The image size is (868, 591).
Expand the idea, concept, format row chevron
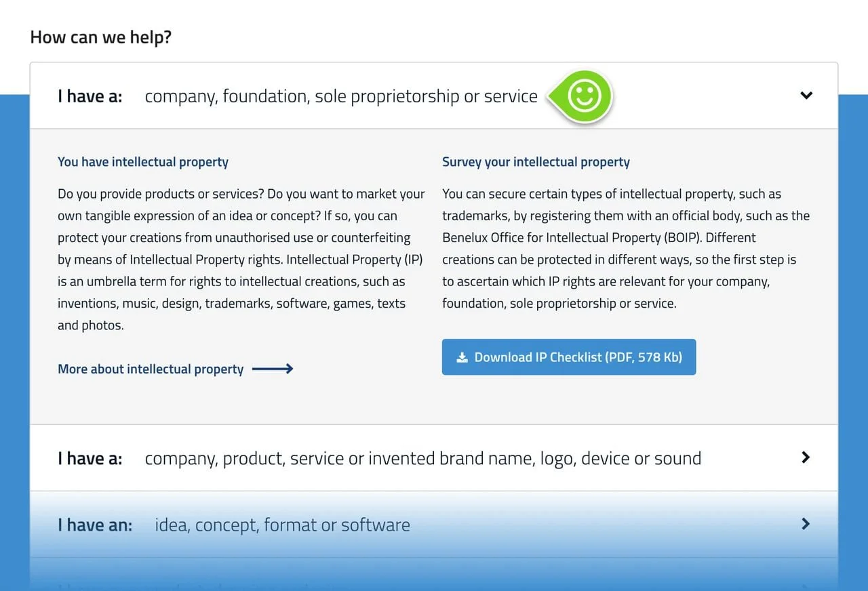tap(806, 524)
